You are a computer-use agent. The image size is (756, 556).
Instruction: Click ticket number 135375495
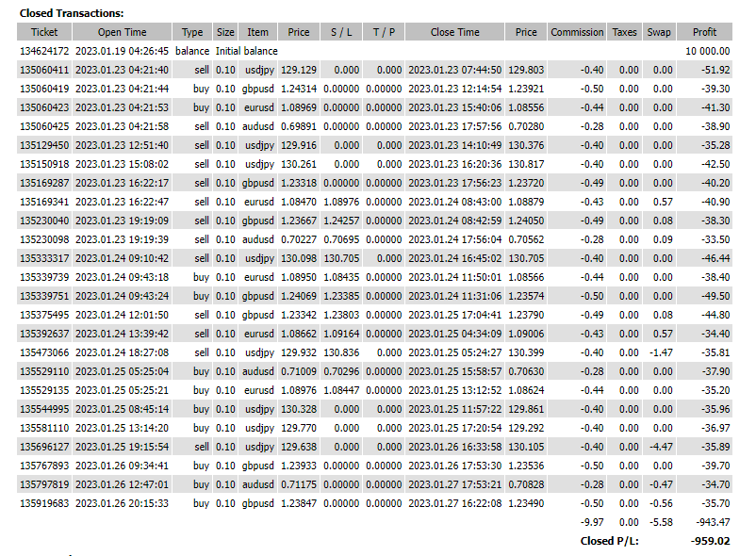click(x=44, y=315)
